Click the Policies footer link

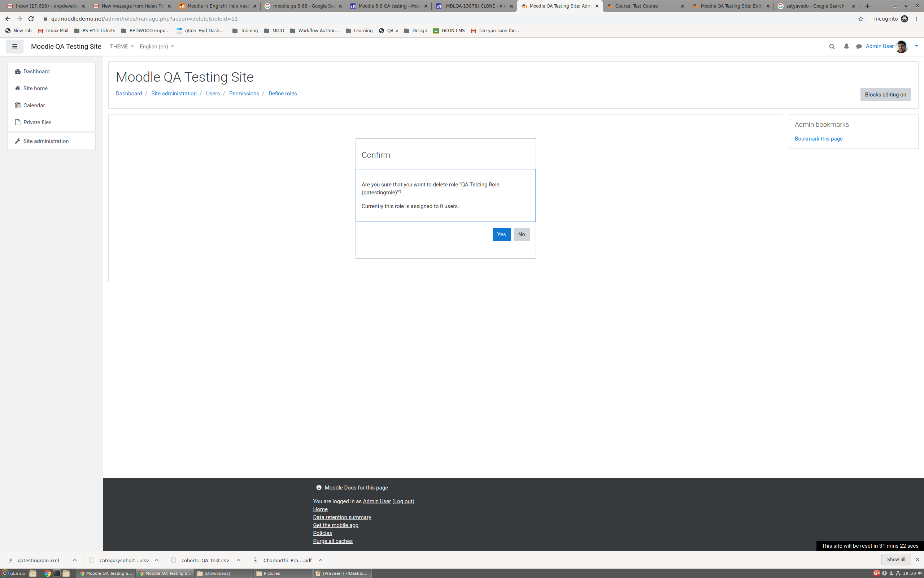coord(322,533)
